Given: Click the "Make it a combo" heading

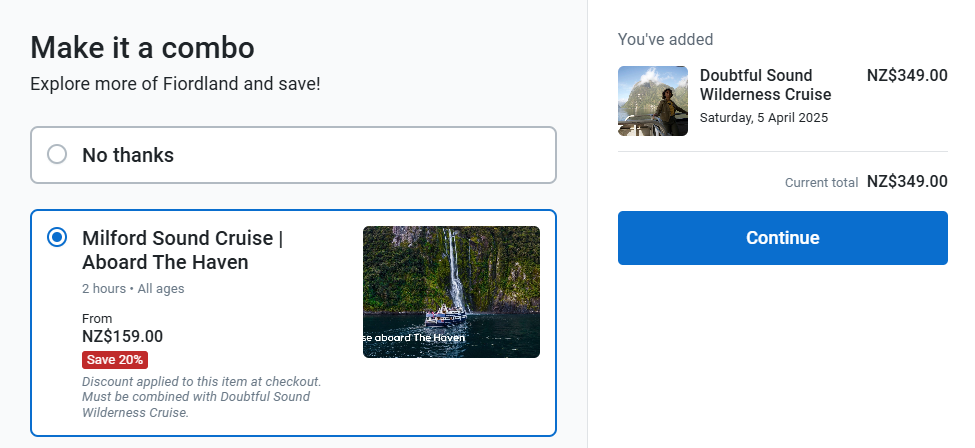Looking at the screenshot, I should [142, 47].
